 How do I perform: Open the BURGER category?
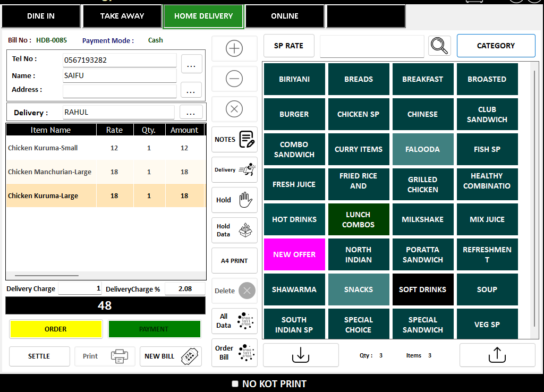(x=294, y=114)
